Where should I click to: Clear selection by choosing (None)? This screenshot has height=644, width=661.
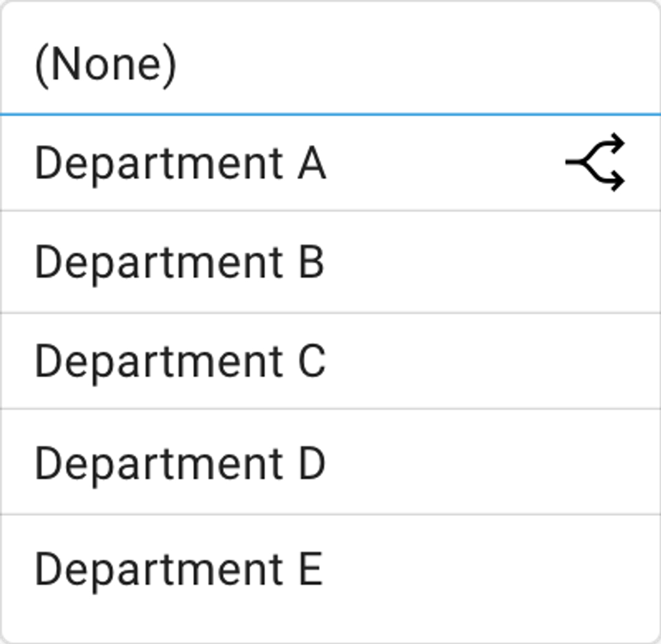click(330, 64)
